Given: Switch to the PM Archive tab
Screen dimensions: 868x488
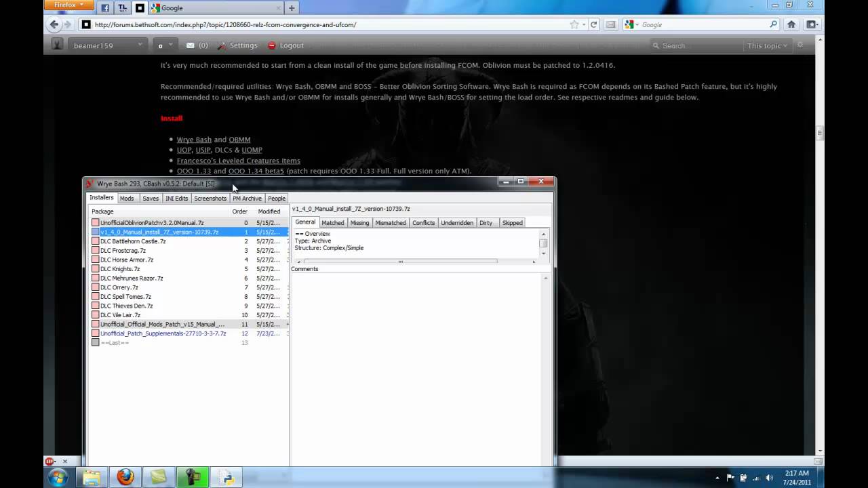Looking at the screenshot, I should pos(247,198).
